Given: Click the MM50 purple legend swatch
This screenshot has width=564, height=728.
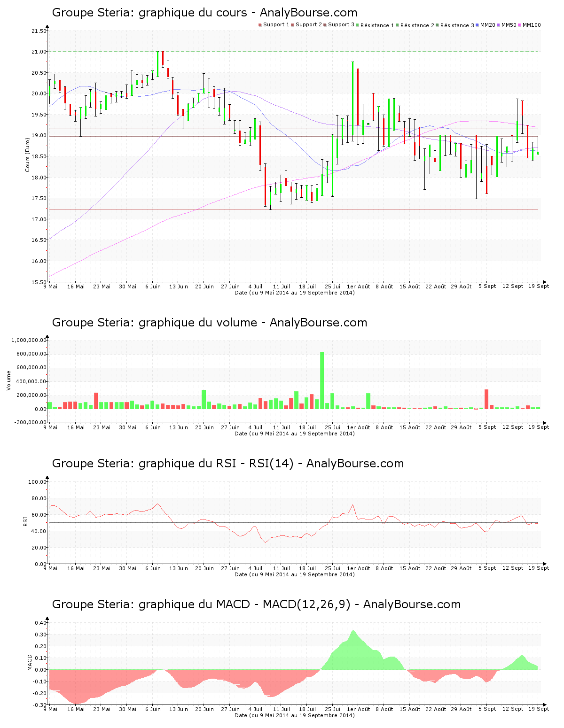Looking at the screenshot, I should (499, 24).
